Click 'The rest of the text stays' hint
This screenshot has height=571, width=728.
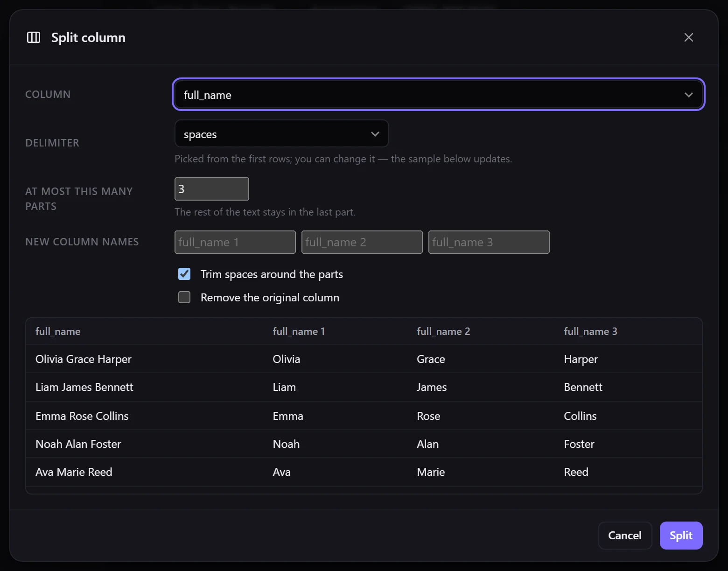(265, 212)
